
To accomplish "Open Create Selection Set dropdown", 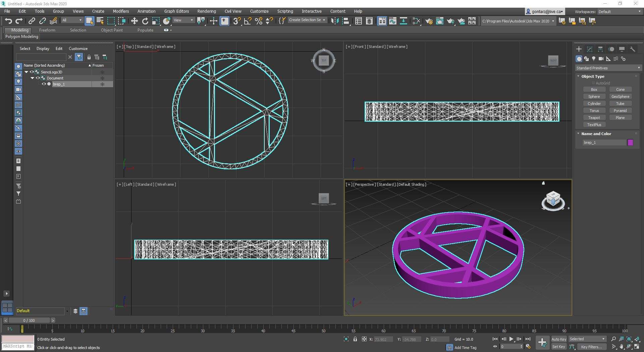I will click(307, 20).
